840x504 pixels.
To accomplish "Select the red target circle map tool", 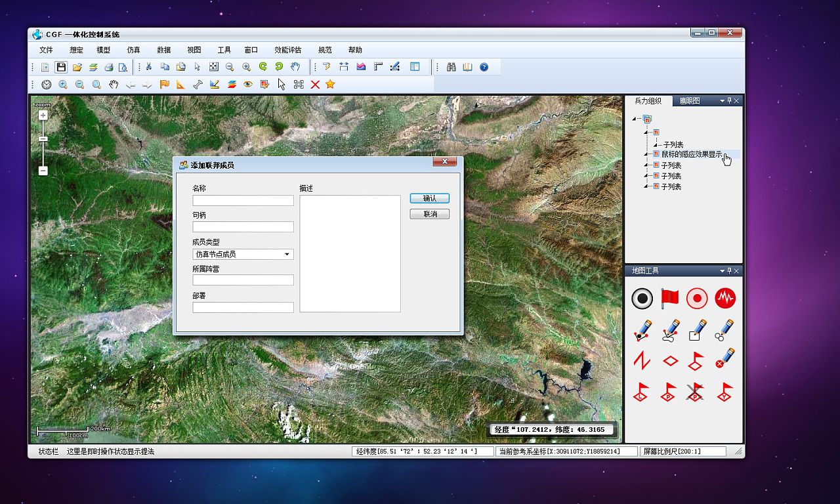I will pos(697,299).
